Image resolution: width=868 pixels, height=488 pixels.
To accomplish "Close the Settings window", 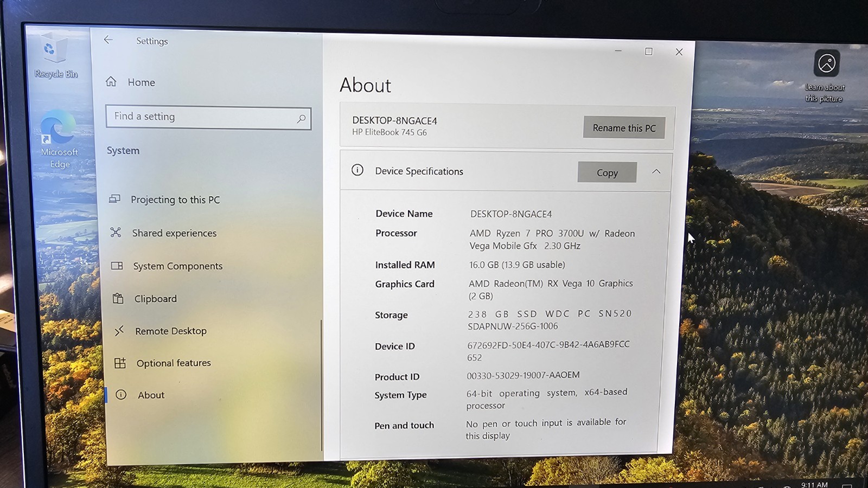I will (679, 52).
